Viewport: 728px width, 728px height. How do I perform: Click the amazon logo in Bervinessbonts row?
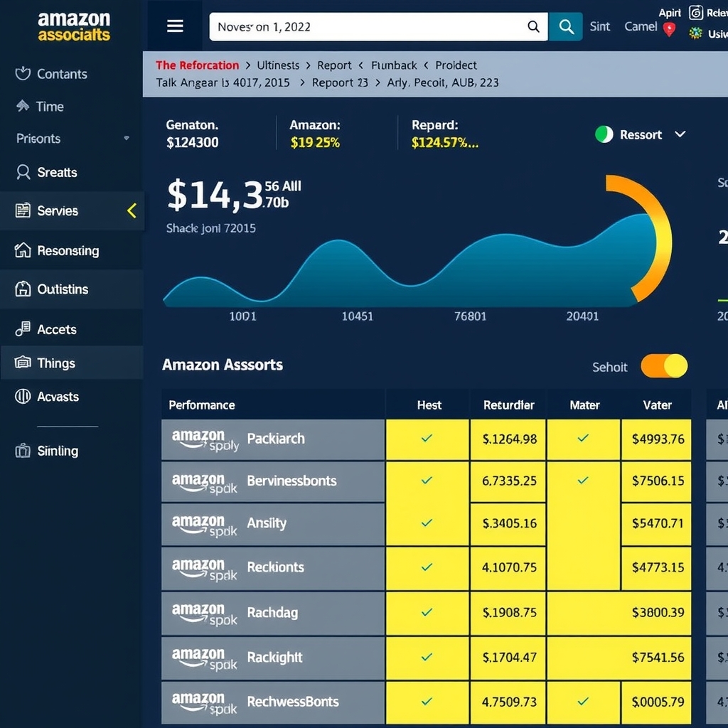click(204, 483)
